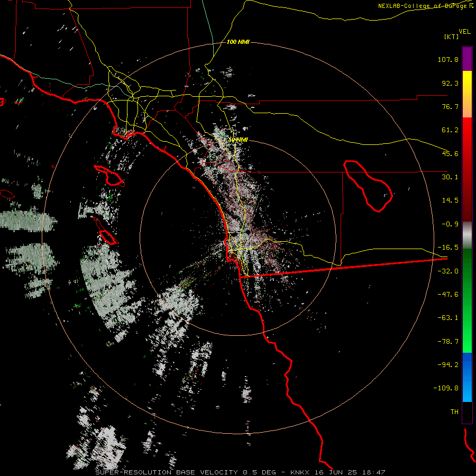Click the 76.7 legend value
The width and height of the screenshot is (476, 476).
(450, 106)
